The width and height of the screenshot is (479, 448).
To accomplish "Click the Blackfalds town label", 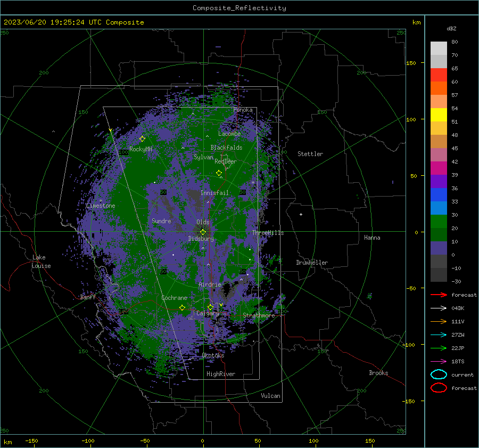I will [x=226, y=148].
